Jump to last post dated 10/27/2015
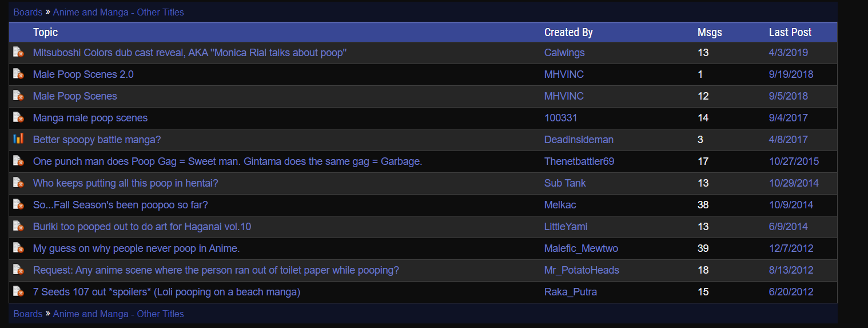 click(794, 161)
